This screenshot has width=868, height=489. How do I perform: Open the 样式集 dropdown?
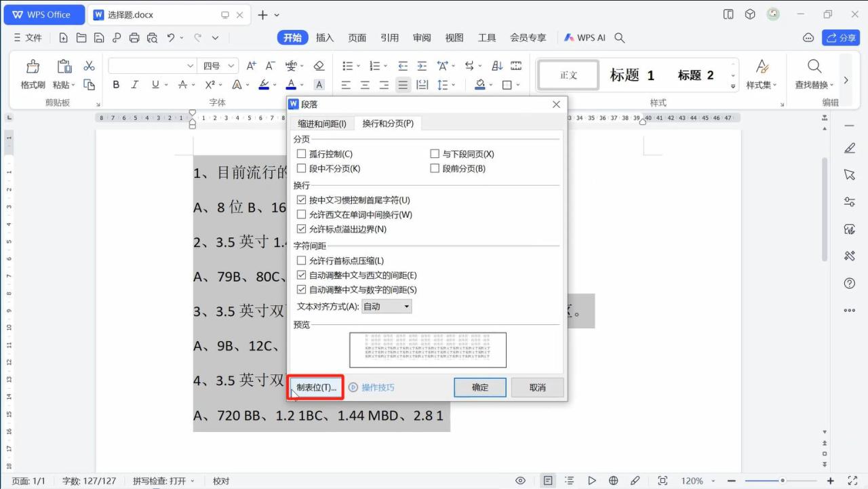pyautogui.click(x=762, y=74)
